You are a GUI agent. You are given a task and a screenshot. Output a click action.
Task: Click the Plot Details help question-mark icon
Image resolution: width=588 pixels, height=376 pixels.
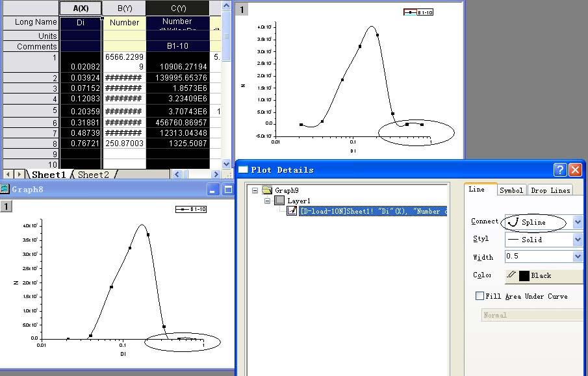(x=560, y=170)
